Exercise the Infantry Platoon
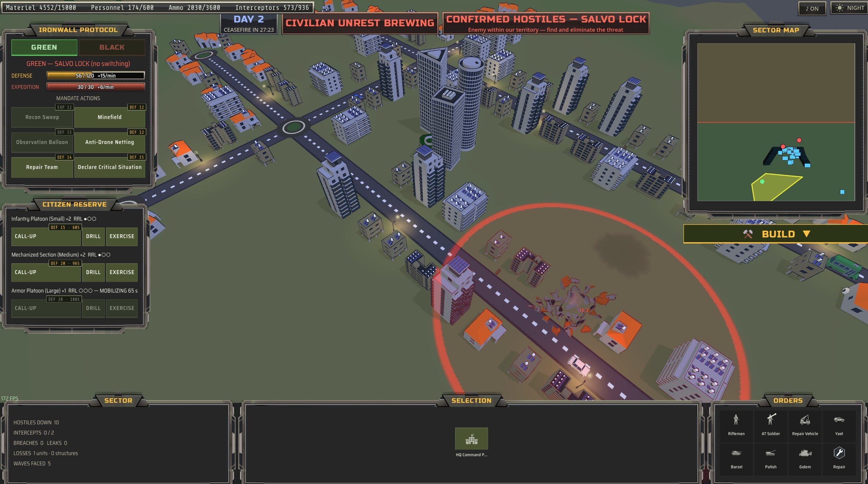The width and height of the screenshot is (868, 484). coord(122,237)
